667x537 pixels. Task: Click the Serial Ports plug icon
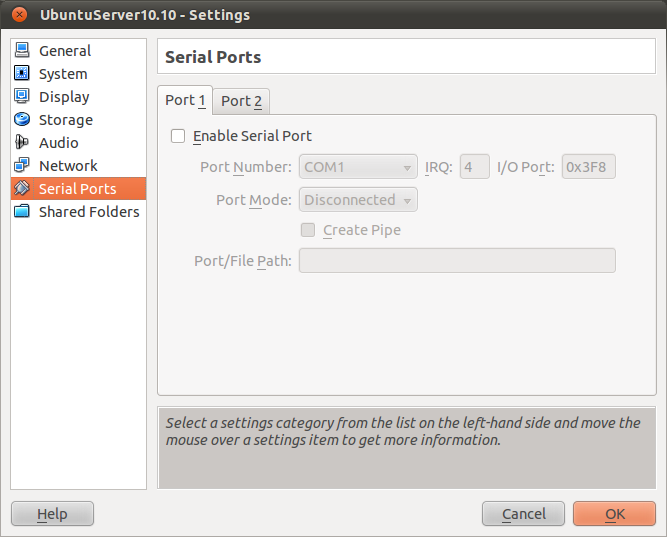coord(22,189)
